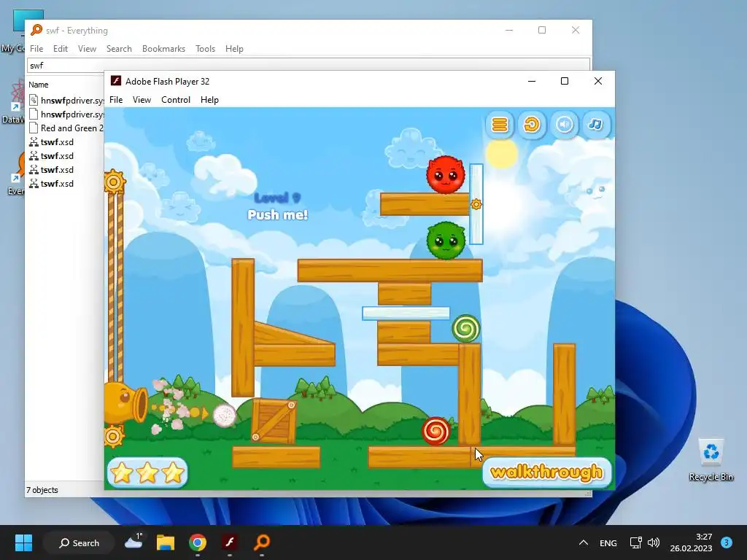The height and width of the screenshot is (560, 747).
Task: Restart the level with the reset icon
Action: coord(532,125)
